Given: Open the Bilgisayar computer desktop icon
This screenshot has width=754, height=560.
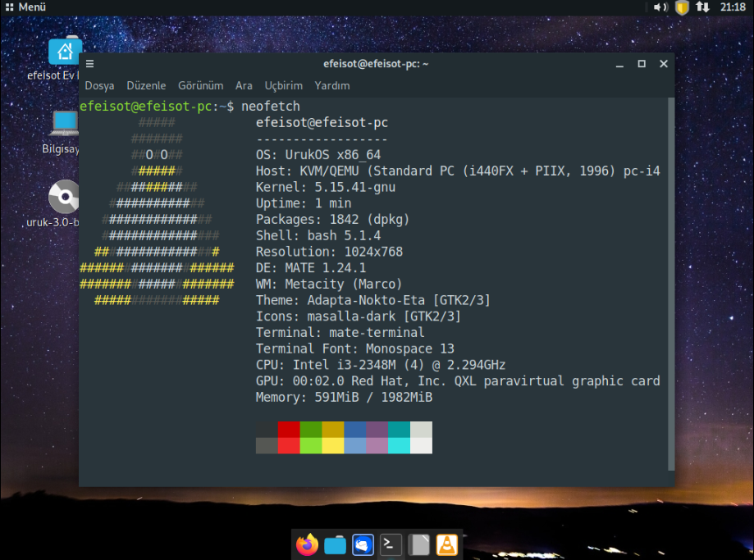Looking at the screenshot, I should pyautogui.click(x=64, y=125).
